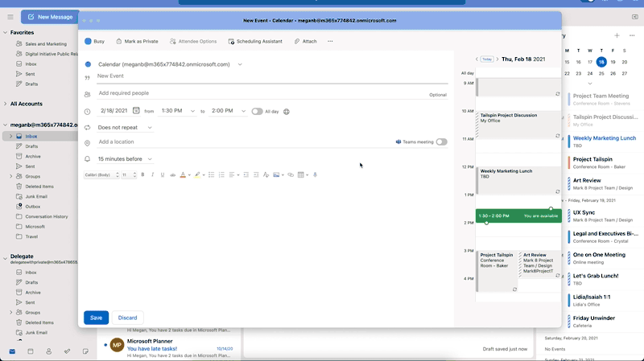Expand the All Accounts section
Image resolution: width=644 pixels, height=361 pixels.
coord(6,104)
